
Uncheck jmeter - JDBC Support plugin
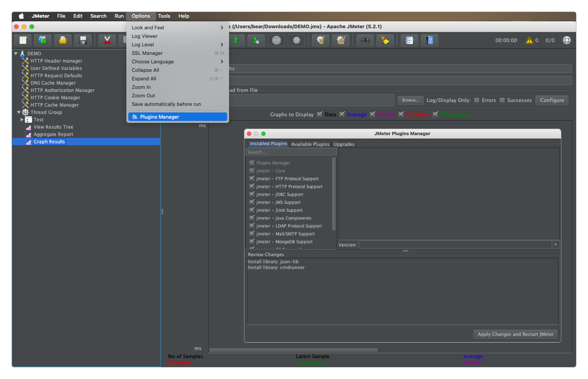[252, 194]
